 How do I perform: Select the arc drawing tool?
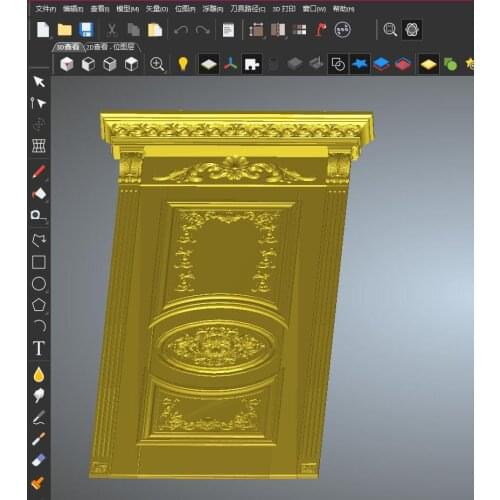tap(40, 326)
